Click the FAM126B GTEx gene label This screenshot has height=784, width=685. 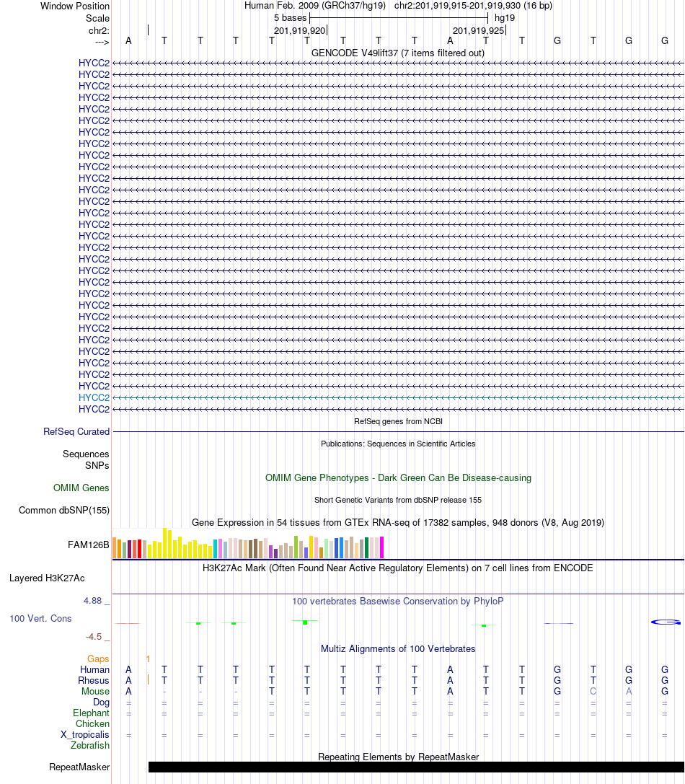click(89, 545)
